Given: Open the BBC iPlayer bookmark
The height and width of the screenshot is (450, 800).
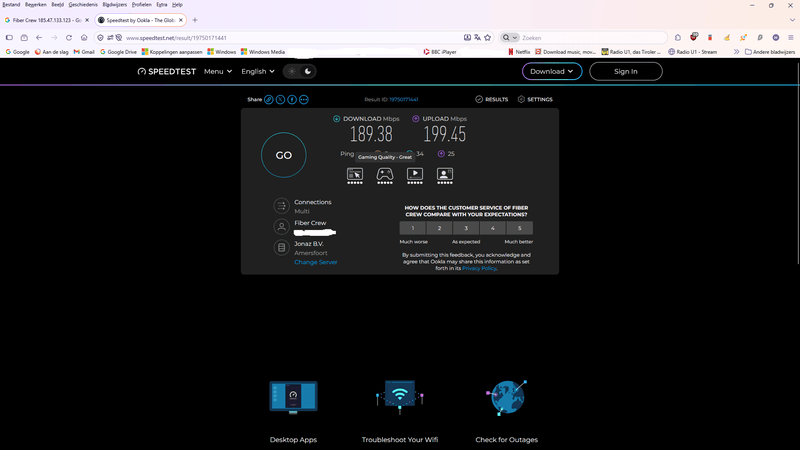Looking at the screenshot, I should (x=440, y=52).
